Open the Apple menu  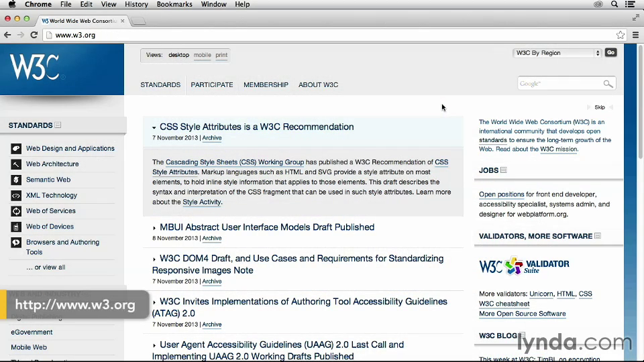pyautogui.click(x=12, y=4)
